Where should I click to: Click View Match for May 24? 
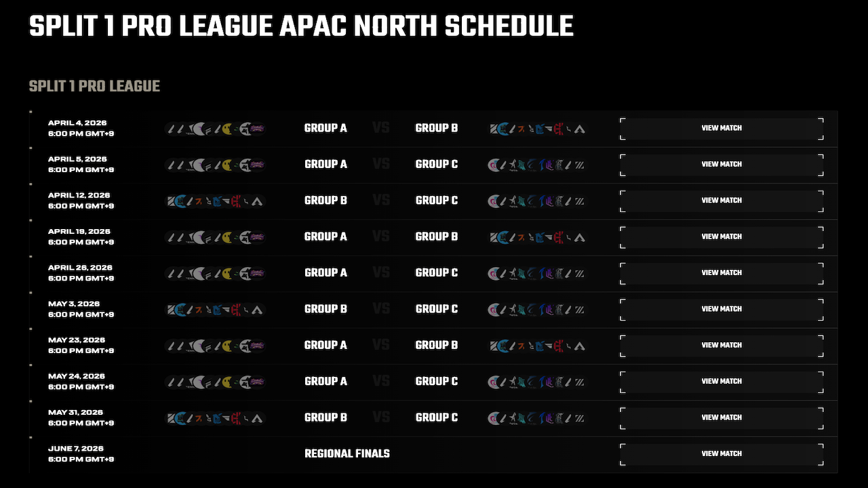722,381
